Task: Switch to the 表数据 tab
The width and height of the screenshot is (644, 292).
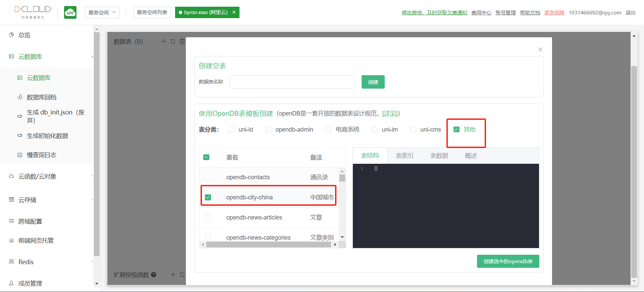Action: click(439, 156)
